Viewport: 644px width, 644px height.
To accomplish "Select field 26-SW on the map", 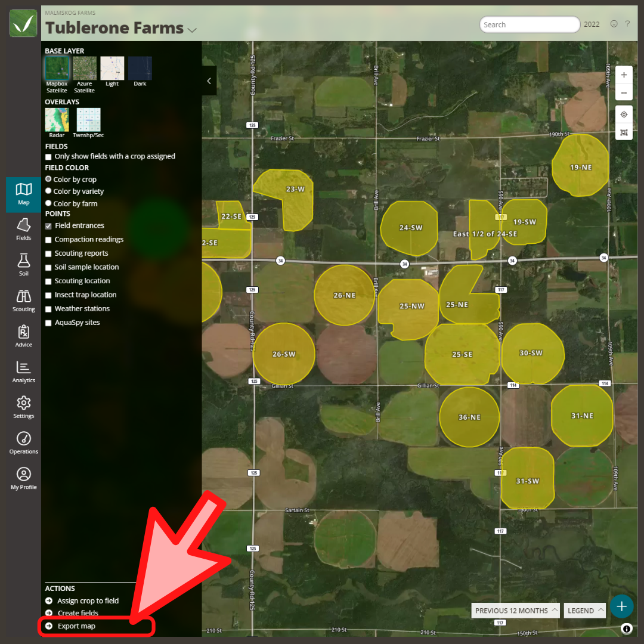I will click(284, 354).
